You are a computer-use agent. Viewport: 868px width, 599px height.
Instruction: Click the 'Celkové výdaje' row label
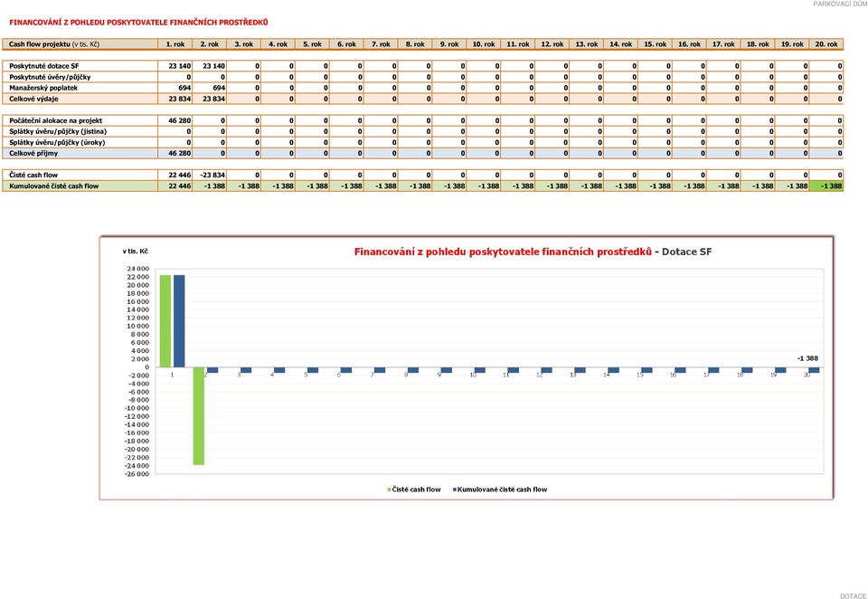point(33,99)
